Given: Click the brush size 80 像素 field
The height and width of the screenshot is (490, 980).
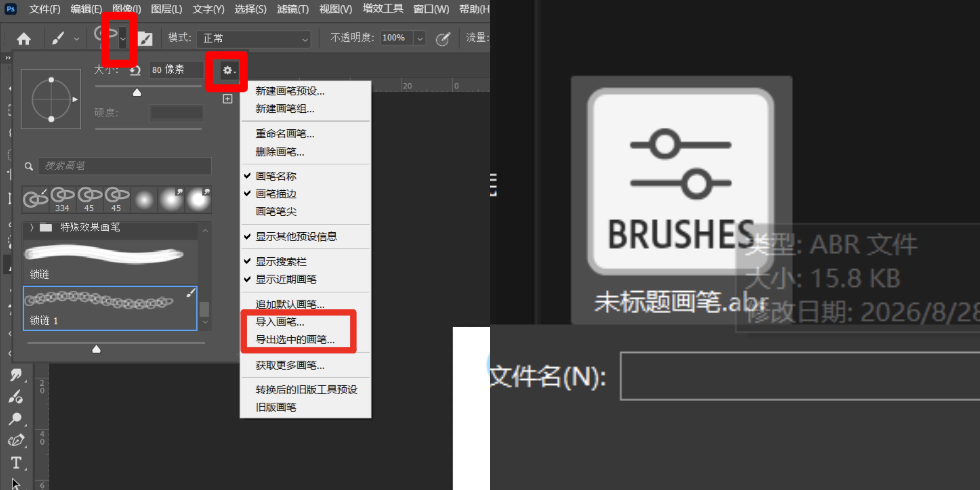Looking at the screenshot, I should click(x=176, y=70).
